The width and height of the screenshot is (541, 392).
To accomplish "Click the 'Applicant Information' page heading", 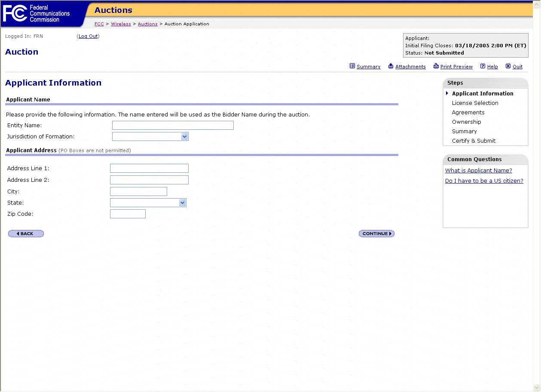I will 53,83.
